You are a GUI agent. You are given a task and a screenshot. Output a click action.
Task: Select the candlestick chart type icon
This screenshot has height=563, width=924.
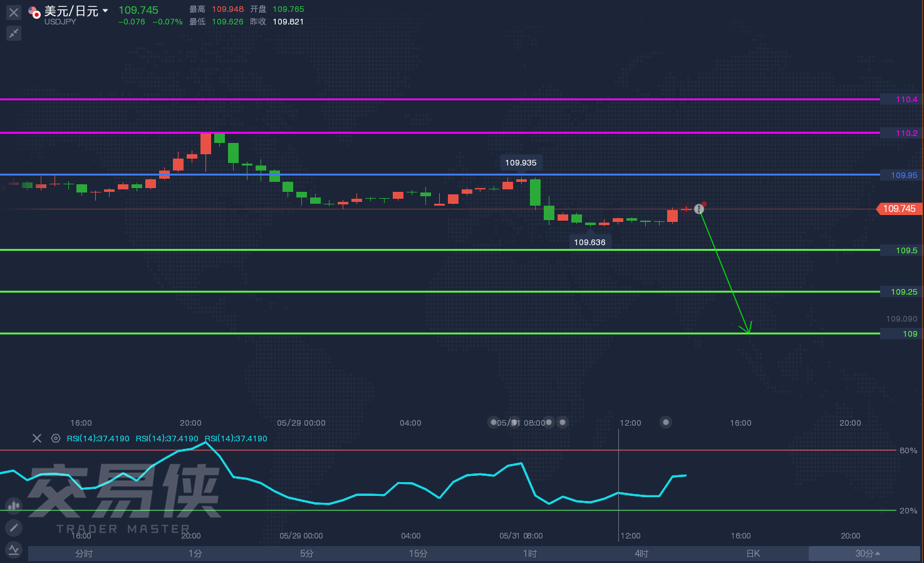14,505
